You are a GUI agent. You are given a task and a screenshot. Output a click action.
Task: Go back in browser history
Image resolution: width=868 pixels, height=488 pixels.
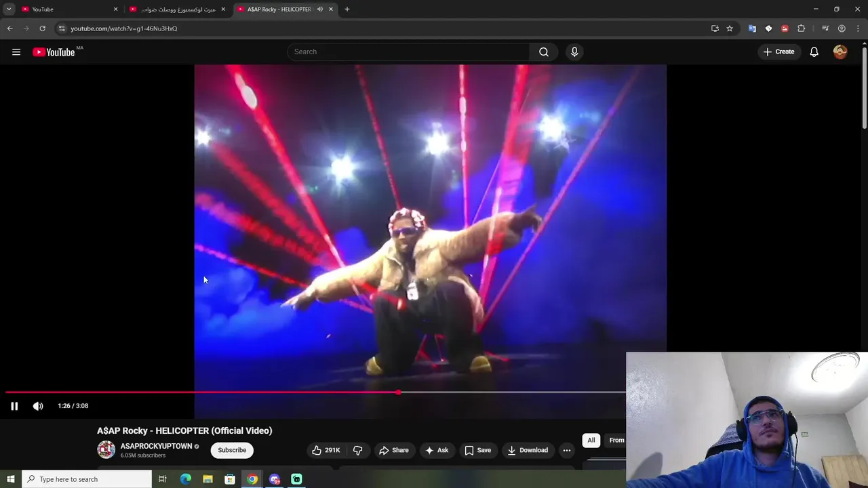[x=9, y=28]
